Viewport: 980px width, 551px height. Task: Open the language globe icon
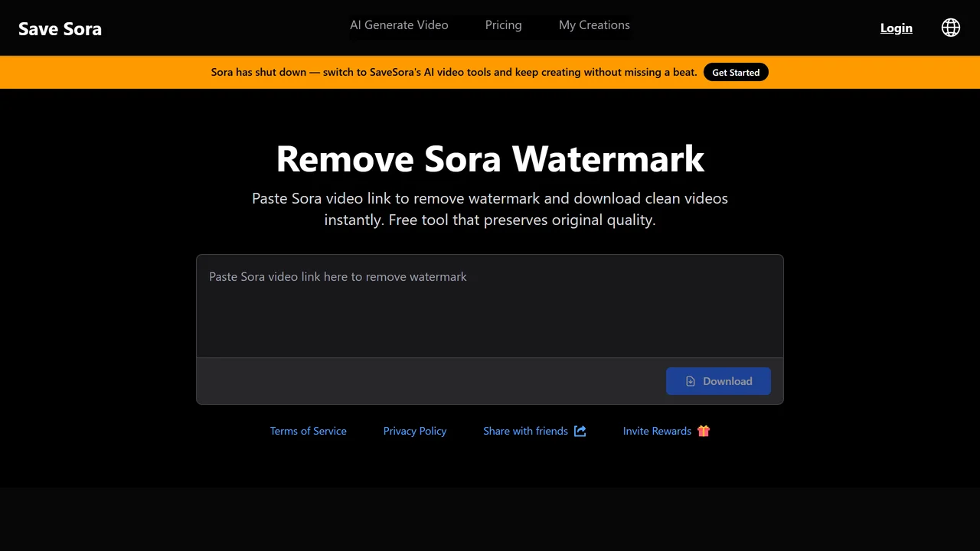(951, 28)
